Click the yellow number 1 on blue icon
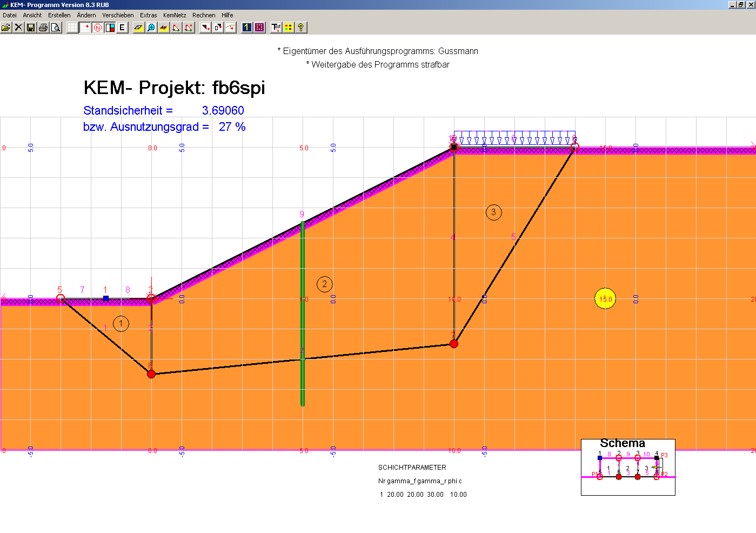This screenshot has width=756, height=533. [247, 27]
